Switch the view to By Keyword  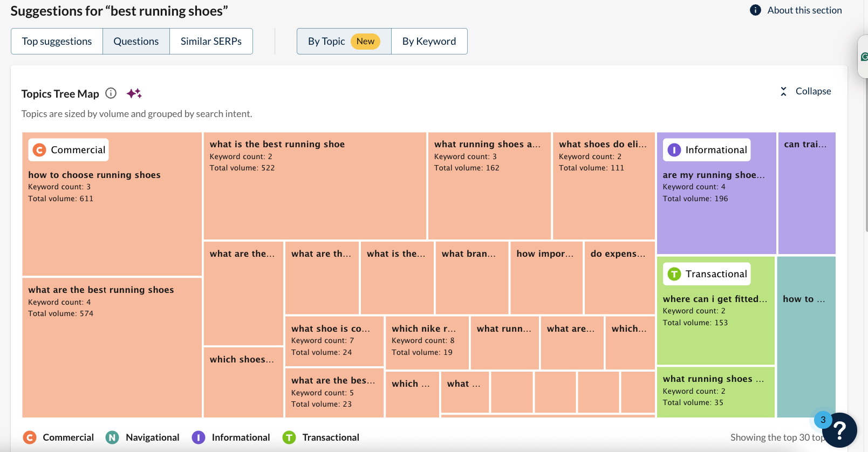point(429,41)
